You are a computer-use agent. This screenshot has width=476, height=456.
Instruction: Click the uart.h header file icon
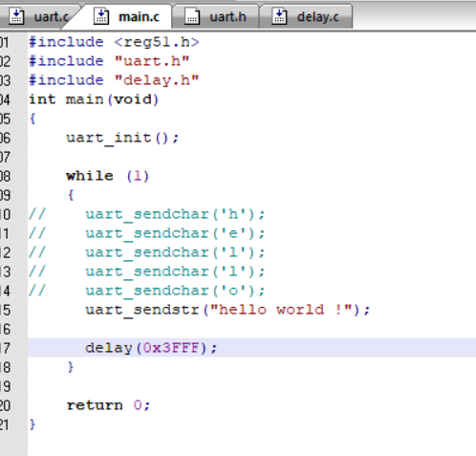192,16
